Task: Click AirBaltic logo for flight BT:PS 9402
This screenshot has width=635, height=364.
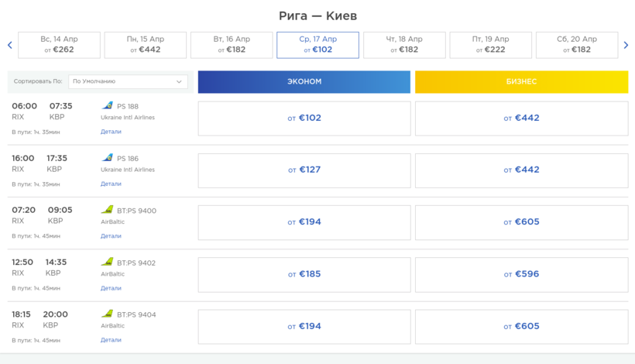Action: [108, 262]
